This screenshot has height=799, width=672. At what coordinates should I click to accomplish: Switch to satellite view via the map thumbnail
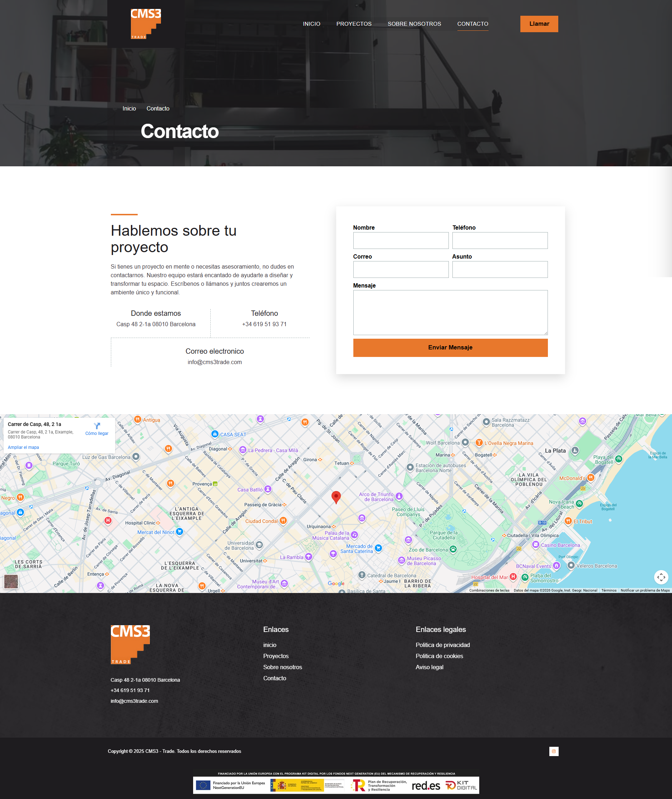coord(11,582)
